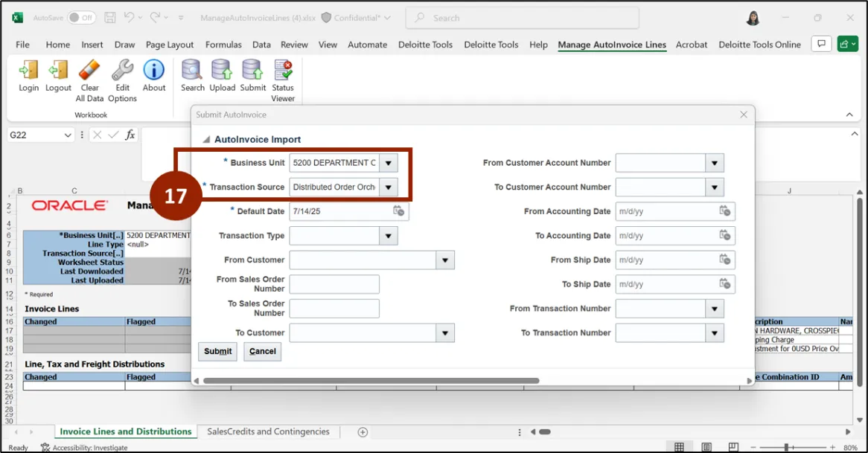
Task: Click the Cancel button in the dialog
Action: click(262, 351)
